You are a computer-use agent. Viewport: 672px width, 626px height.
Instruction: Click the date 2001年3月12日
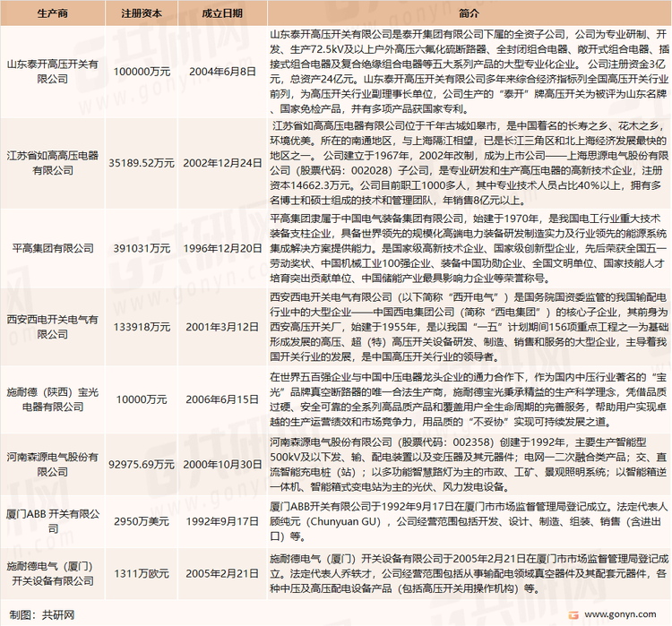[222, 327]
